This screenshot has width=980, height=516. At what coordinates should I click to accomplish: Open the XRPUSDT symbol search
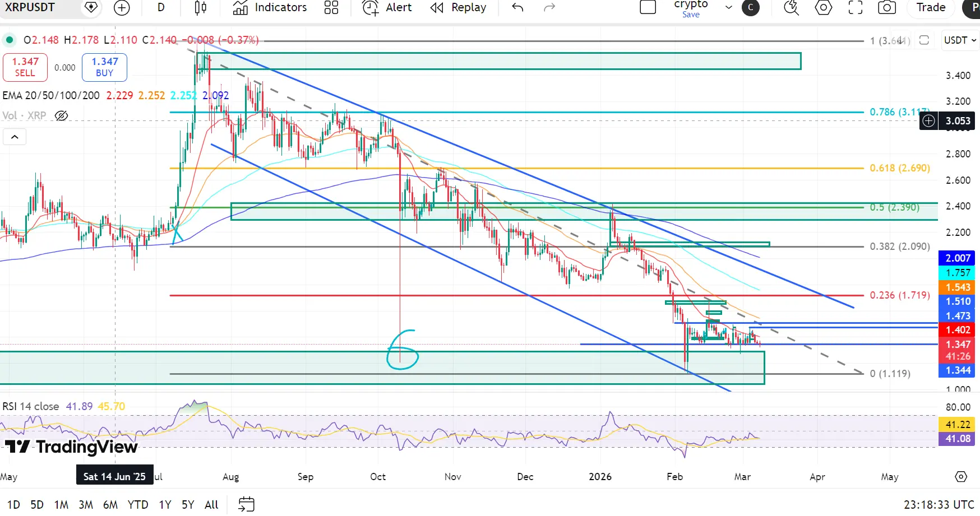[30, 7]
